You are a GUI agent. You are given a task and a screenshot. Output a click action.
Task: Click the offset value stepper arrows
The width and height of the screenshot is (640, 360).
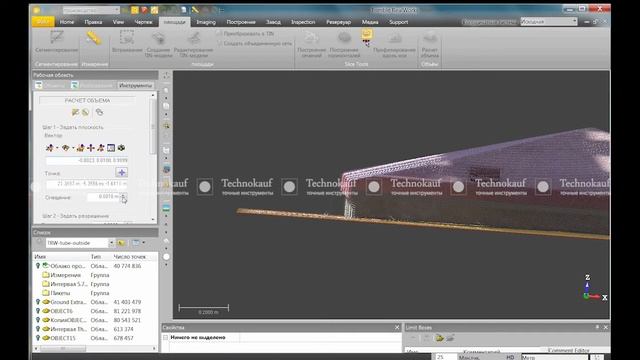[124, 197]
